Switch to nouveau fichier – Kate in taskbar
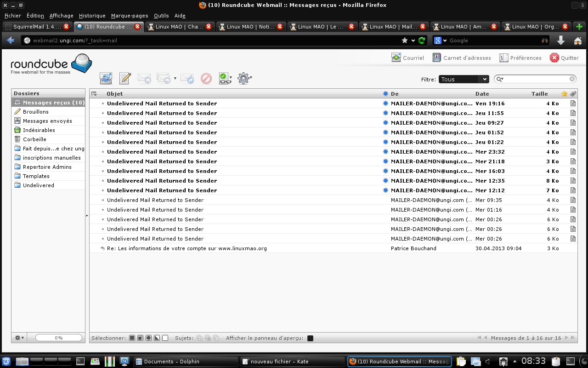Viewport: 588px width, 368px height. point(292,362)
